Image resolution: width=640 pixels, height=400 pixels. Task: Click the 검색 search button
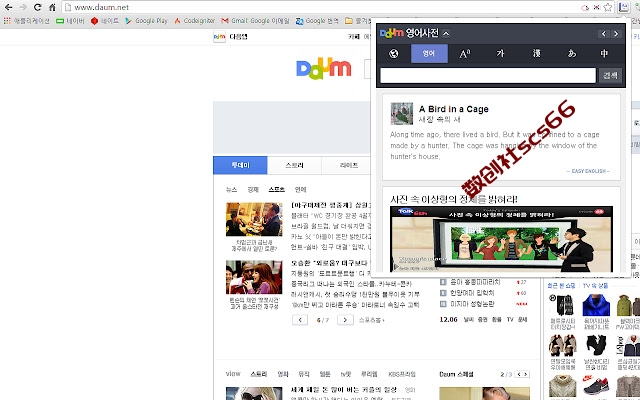[x=610, y=76]
